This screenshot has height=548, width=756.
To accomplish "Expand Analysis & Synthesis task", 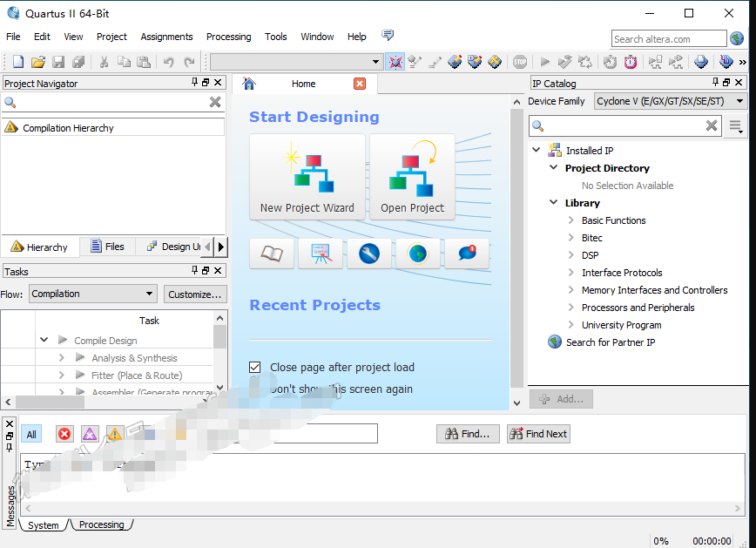I will (x=61, y=357).
